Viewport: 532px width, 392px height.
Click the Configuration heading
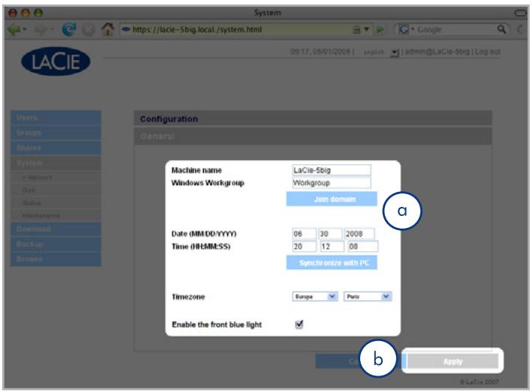click(x=169, y=119)
